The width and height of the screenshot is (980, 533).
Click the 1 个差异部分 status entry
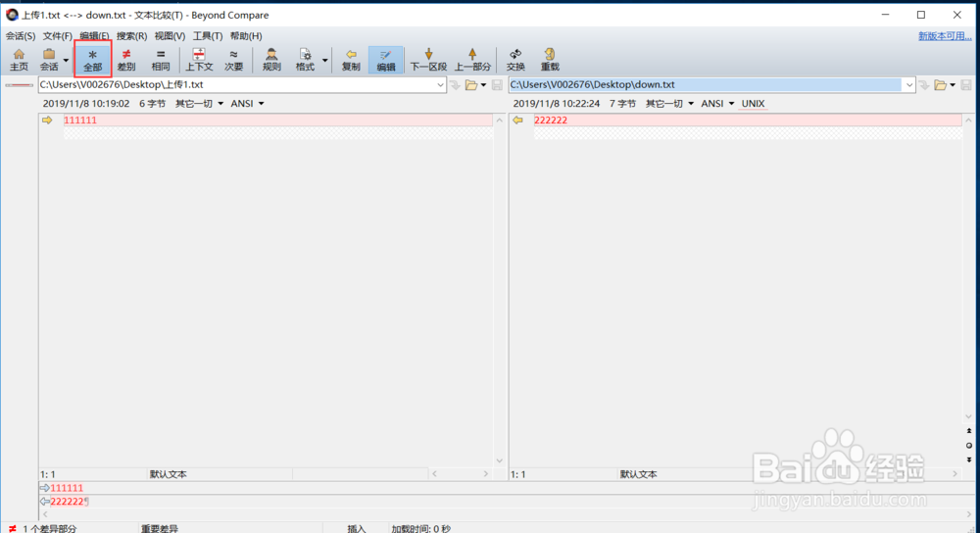pyautogui.click(x=50, y=529)
